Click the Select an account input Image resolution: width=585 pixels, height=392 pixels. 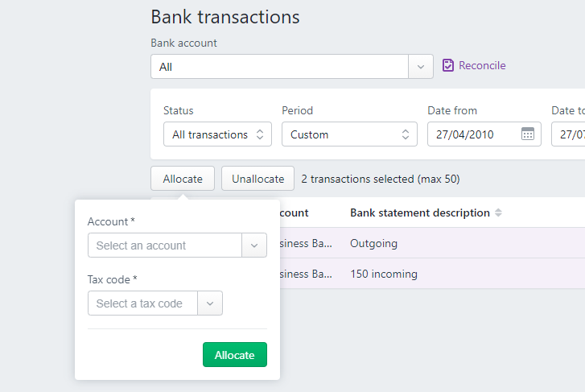tap(165, 246)
